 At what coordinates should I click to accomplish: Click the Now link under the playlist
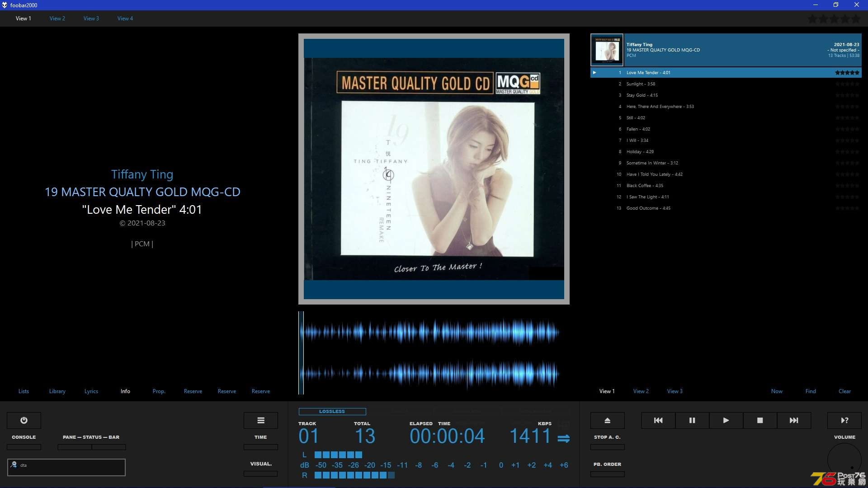coord(777,391)
